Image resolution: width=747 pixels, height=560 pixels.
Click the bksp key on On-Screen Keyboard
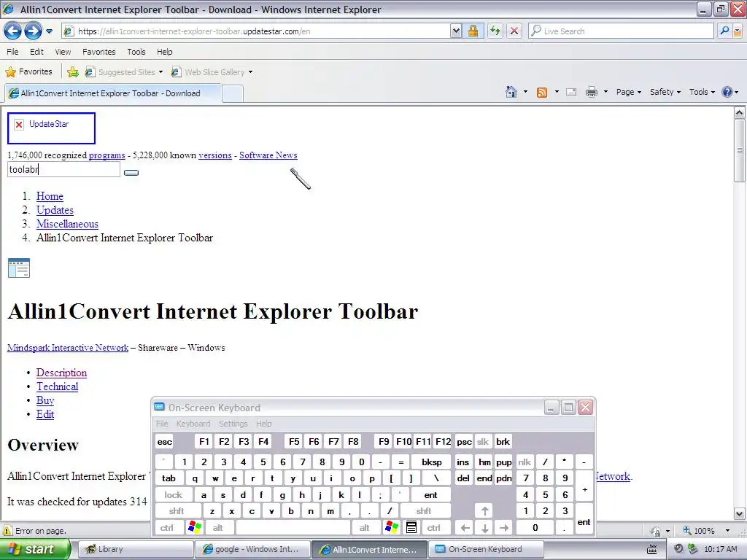(432, 462)
